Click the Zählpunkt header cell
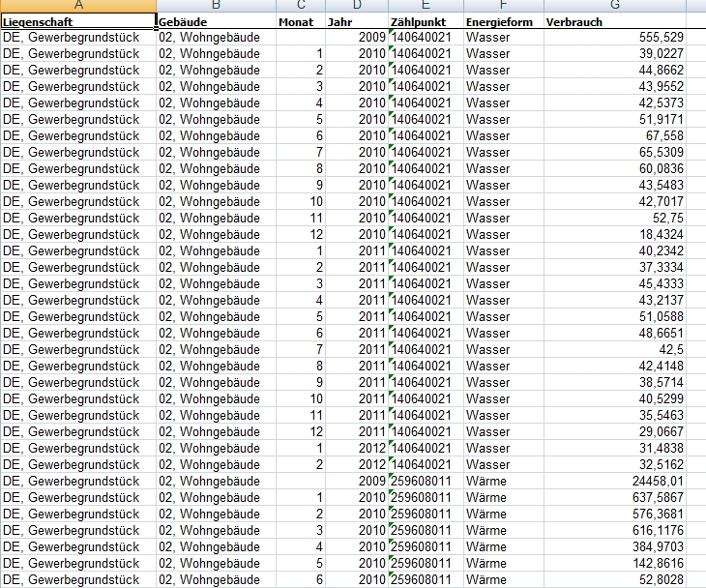 (x=426, y=21)
